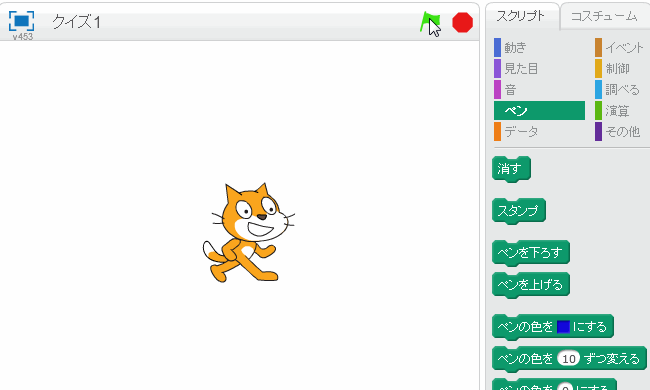Choose the データ block category
Viewport: 650px width, 390px height.
(x=521, y=131)
